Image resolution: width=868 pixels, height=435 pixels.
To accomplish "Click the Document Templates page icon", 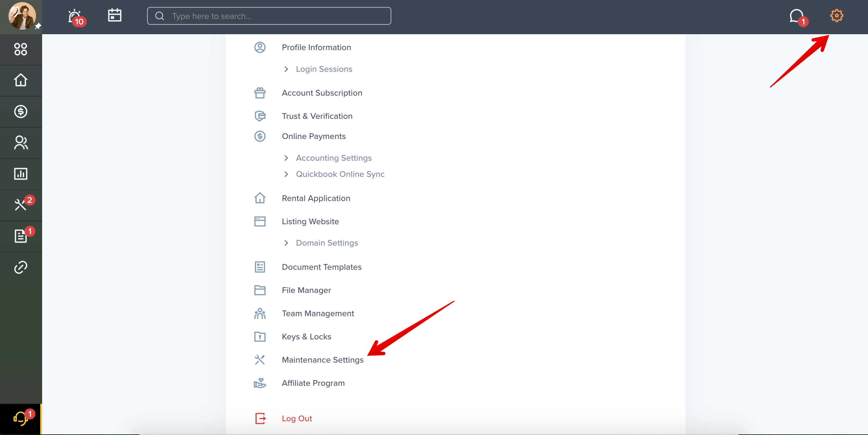I will pos(260,267).
